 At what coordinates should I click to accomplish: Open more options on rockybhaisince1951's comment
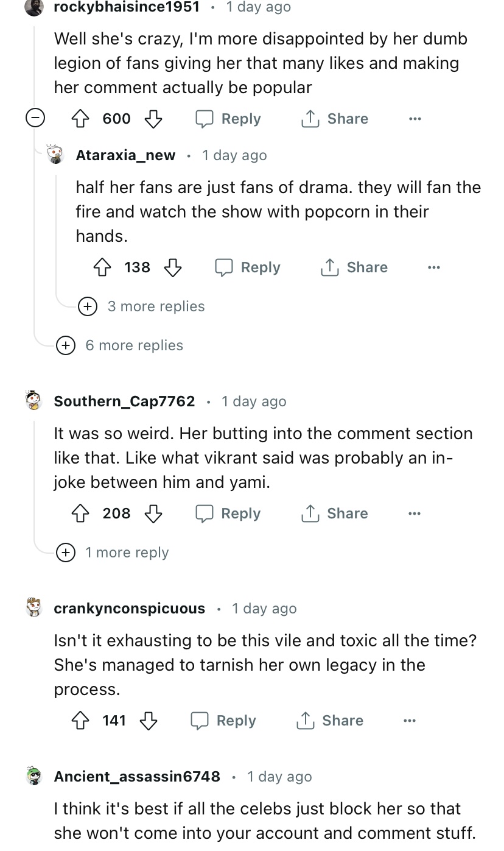pyautogui.click(x=414, y=119)
